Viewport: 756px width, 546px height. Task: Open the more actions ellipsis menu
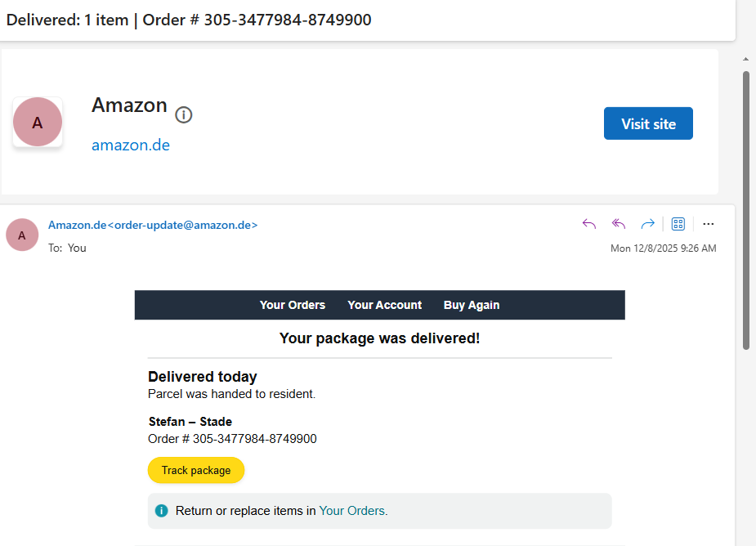pyautogui.click(x=709, y=224)
